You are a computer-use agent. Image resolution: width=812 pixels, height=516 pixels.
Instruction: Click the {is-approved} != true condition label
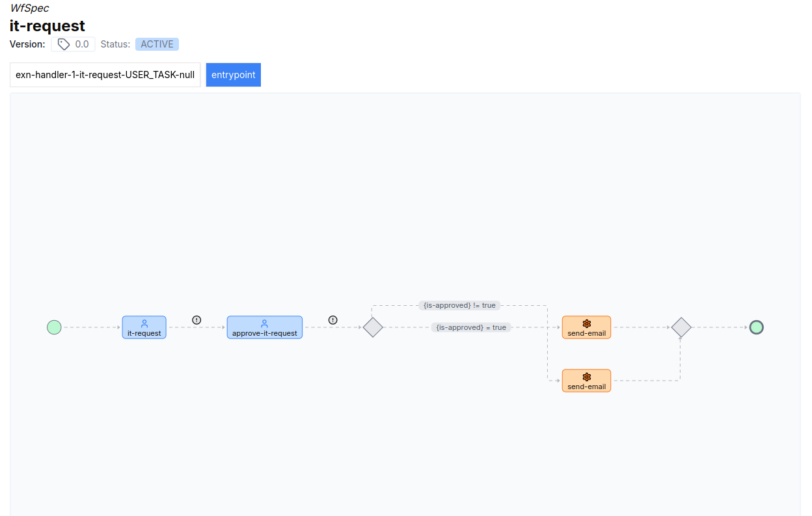click(x=459, y=305)
